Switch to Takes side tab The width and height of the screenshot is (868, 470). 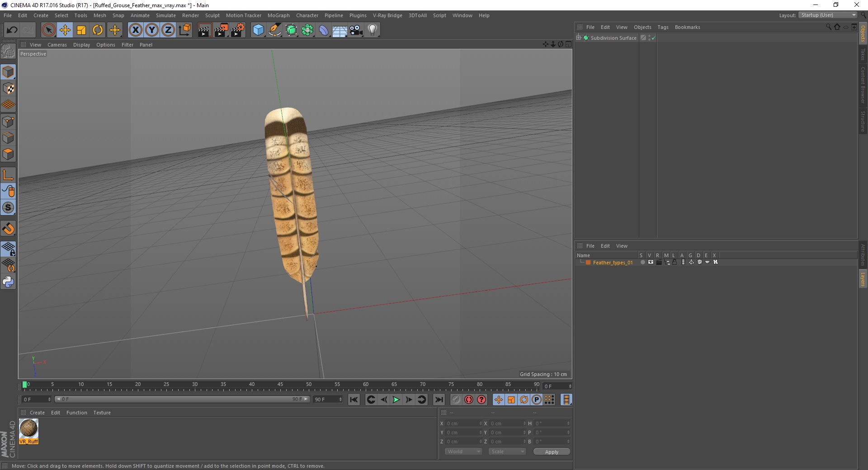pyautogui.click(x=863, y=54)
